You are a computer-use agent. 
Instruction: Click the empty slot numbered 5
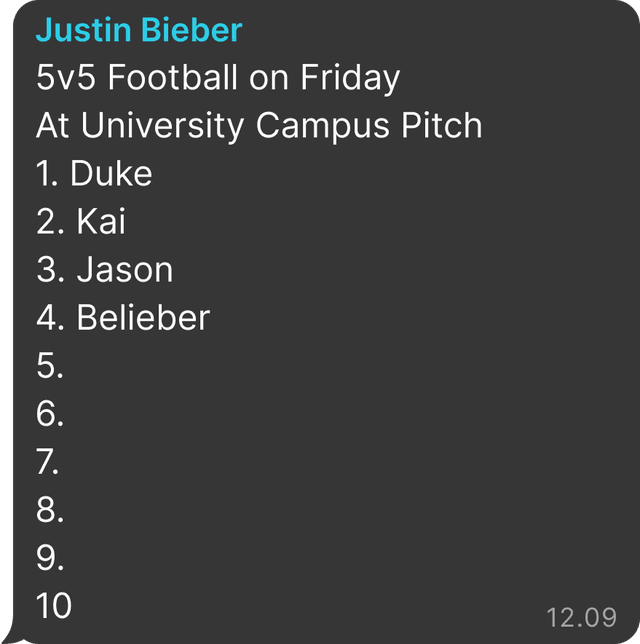point(50,366)
